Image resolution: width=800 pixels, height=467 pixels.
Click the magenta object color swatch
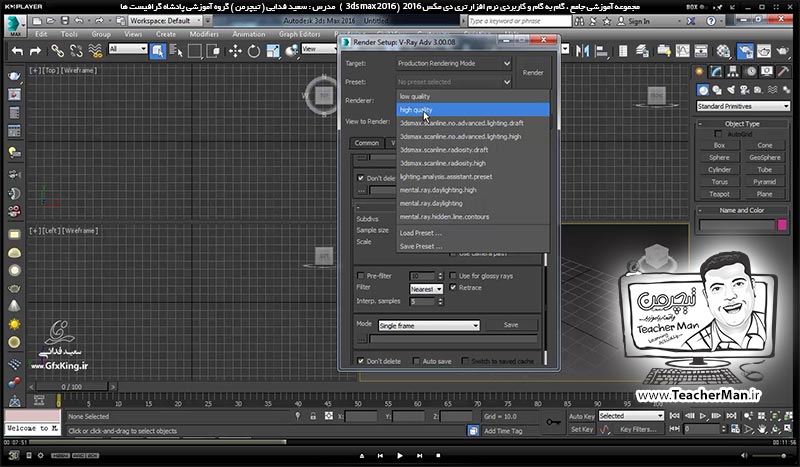[x=782, y=225]
